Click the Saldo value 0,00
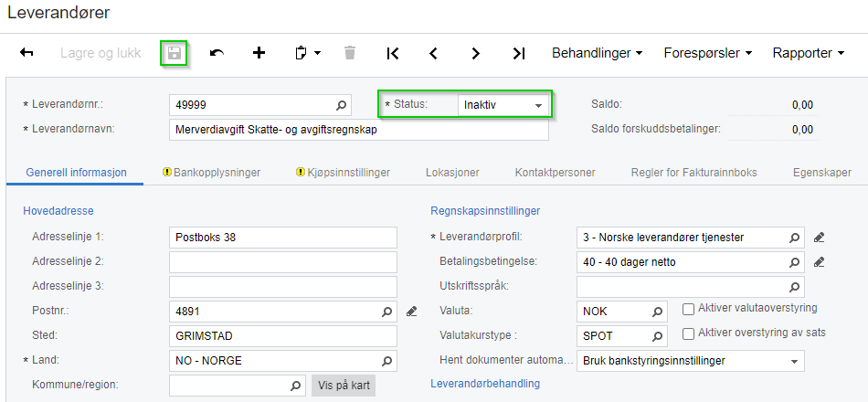The width and height of the screenshot is (868, 402). point(802,105)
